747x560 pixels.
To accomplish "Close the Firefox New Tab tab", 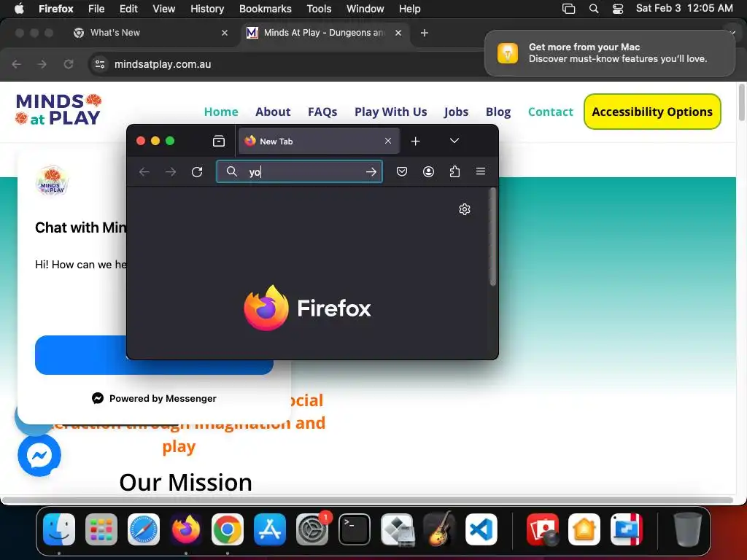I will [x=388, y=141].
